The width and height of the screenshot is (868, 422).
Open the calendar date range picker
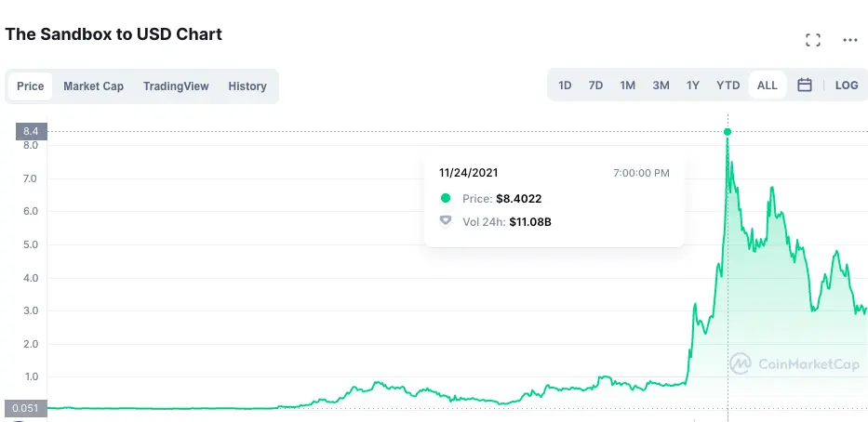(x=805, y=86)
